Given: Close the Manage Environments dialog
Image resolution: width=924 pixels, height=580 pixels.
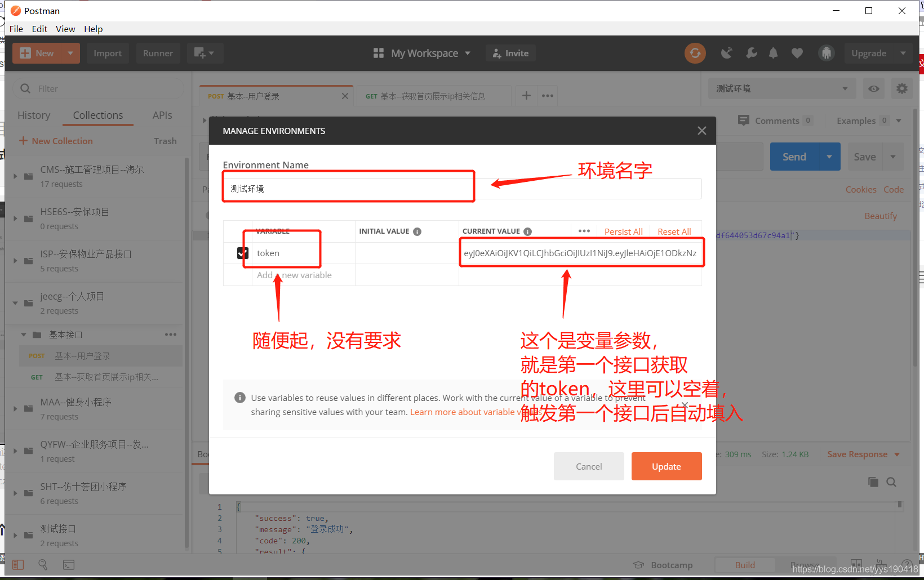Looking at the screenshot, I should [x=701, y=131].
